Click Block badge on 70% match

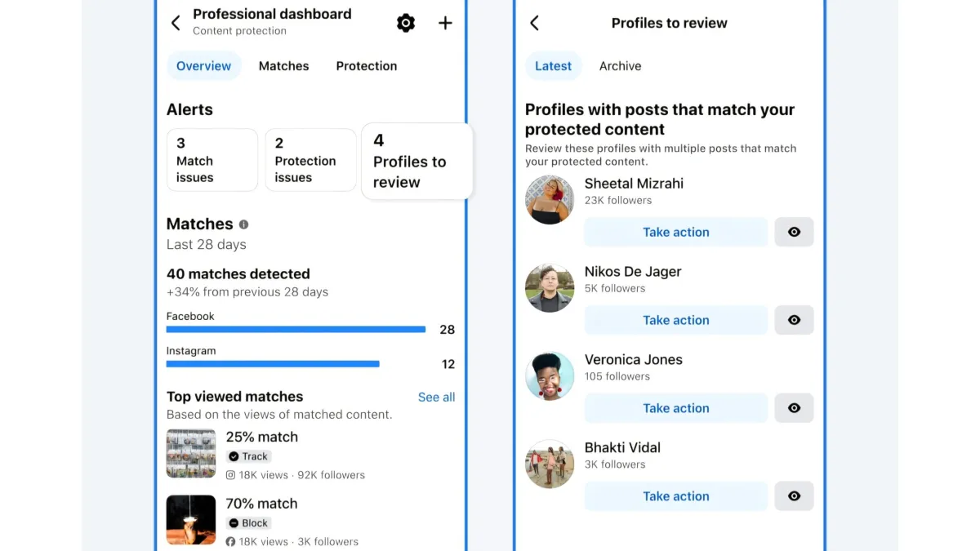[249, 523]
